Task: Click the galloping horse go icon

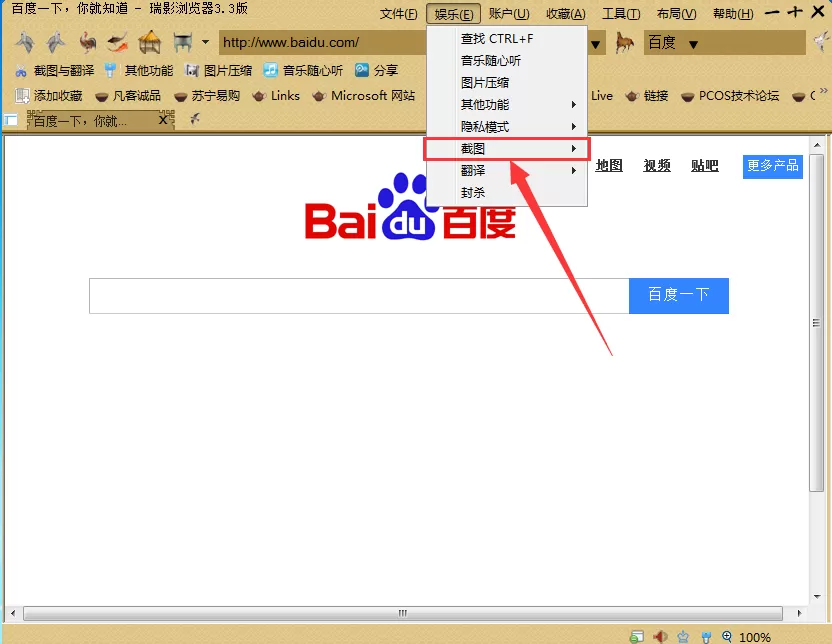Action: [x=624, y=42]
